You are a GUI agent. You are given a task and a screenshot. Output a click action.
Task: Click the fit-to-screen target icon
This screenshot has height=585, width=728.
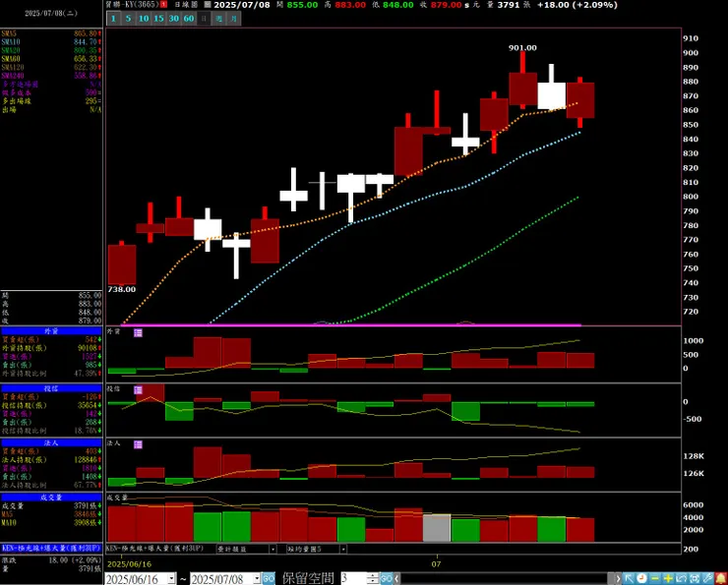click(695, 578)
